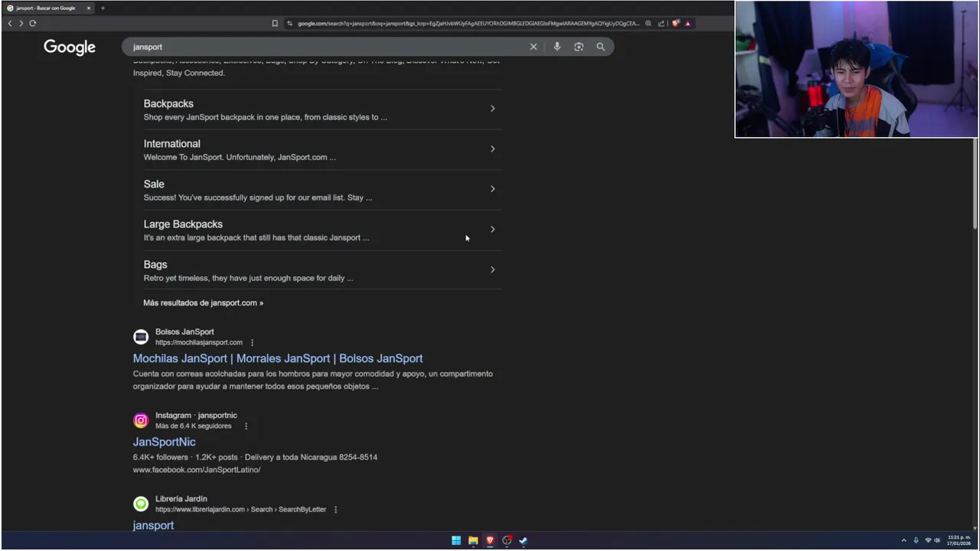Show hidden system tray icons
980x551 pixels.
pos(903,540)
